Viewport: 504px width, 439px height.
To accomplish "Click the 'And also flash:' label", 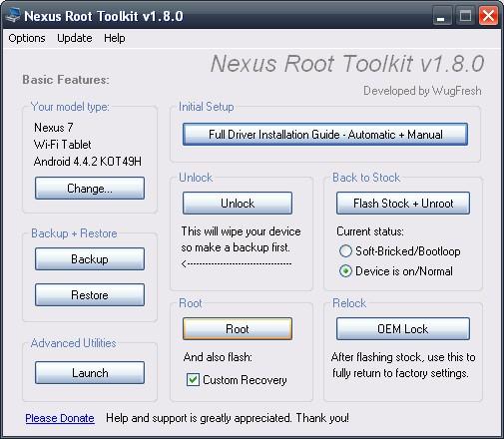I will 218,357.
